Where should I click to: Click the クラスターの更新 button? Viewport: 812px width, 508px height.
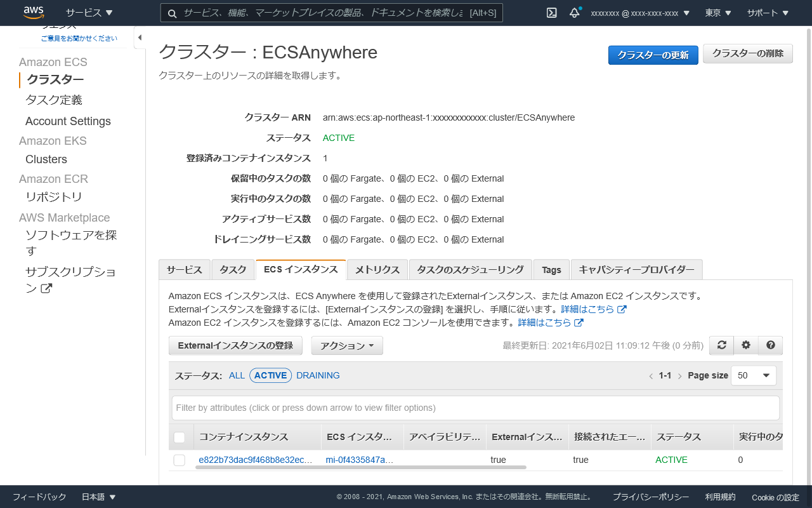pyautogui.click(x=653, y=55)
